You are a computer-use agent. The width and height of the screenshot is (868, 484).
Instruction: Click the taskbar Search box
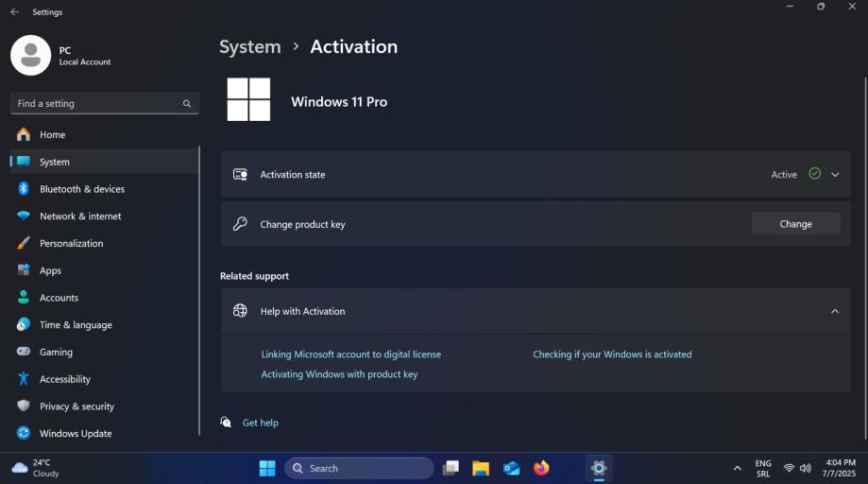point(359,469)
